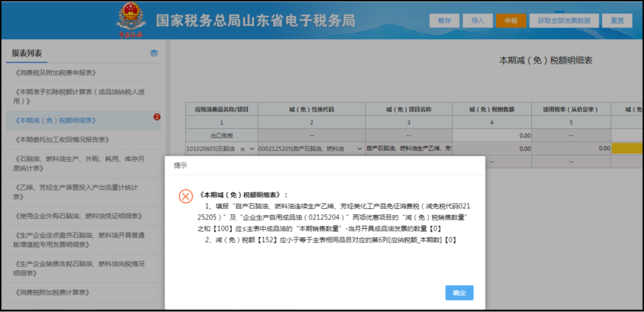Click the layers icon beside 报表列表

(154, 54)
